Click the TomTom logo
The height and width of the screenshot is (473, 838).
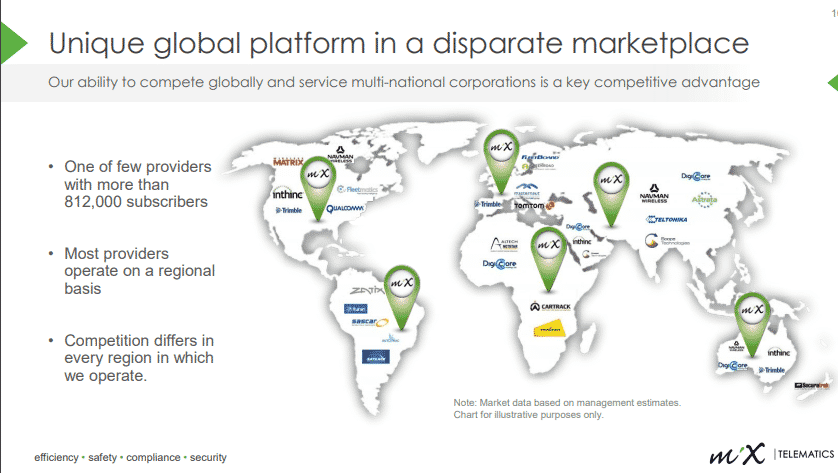[x=534, y=205]
